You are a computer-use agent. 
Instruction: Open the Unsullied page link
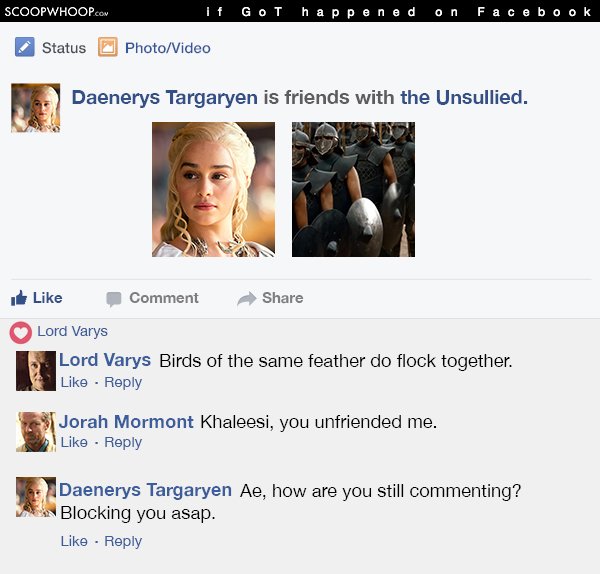(x=464, y=97)
